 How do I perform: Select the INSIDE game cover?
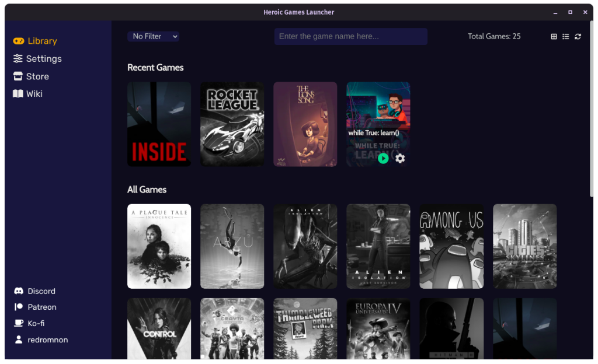159,124
